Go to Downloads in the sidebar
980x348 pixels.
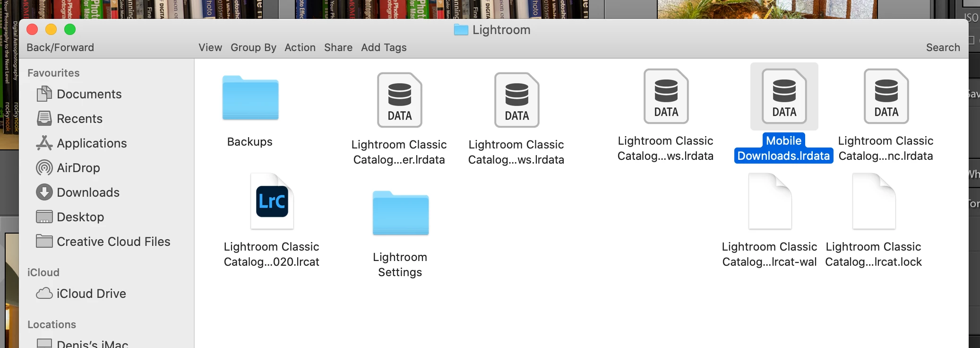tap(88, 192)
